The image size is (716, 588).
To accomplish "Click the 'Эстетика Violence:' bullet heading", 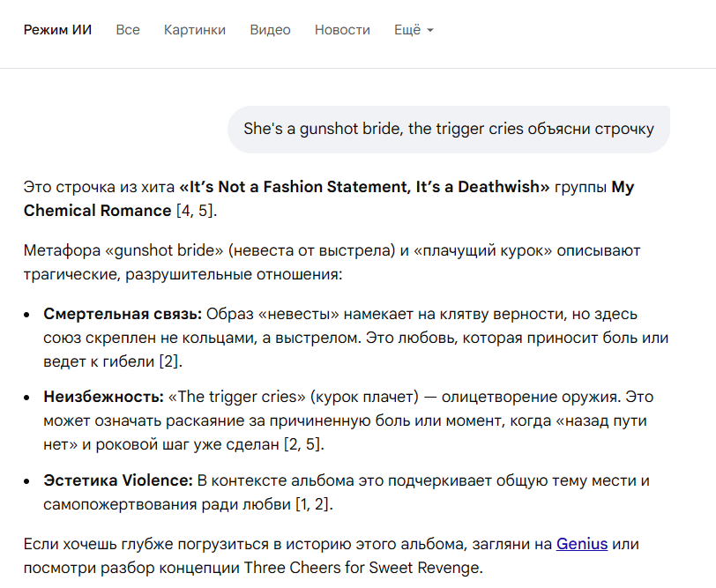I will [117, 480].
